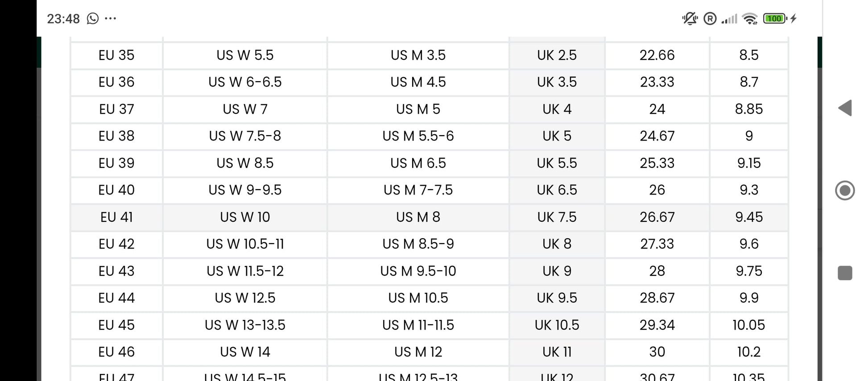Viewport: 868px width, 381px height.
Task: Click the 29.34 length cell
Action: tap(657, 325)
